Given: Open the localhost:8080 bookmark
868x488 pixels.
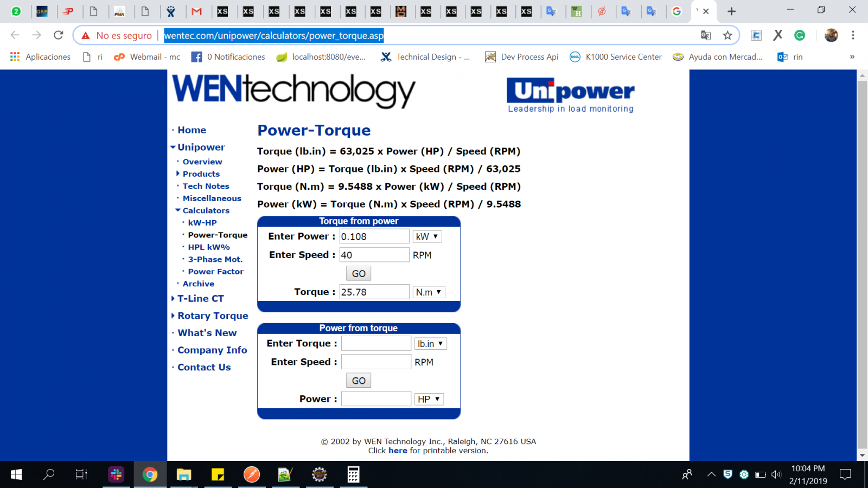Looking at the screenshot, I should pyautogui.click(x=321, y=57).
